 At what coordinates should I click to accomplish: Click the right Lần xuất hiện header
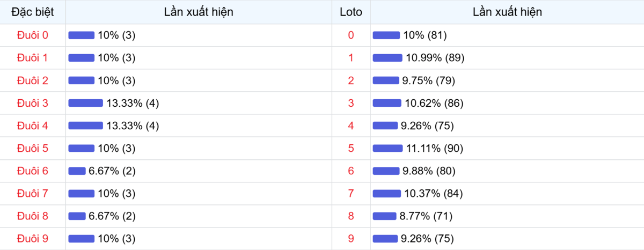(x=507, y=12)
